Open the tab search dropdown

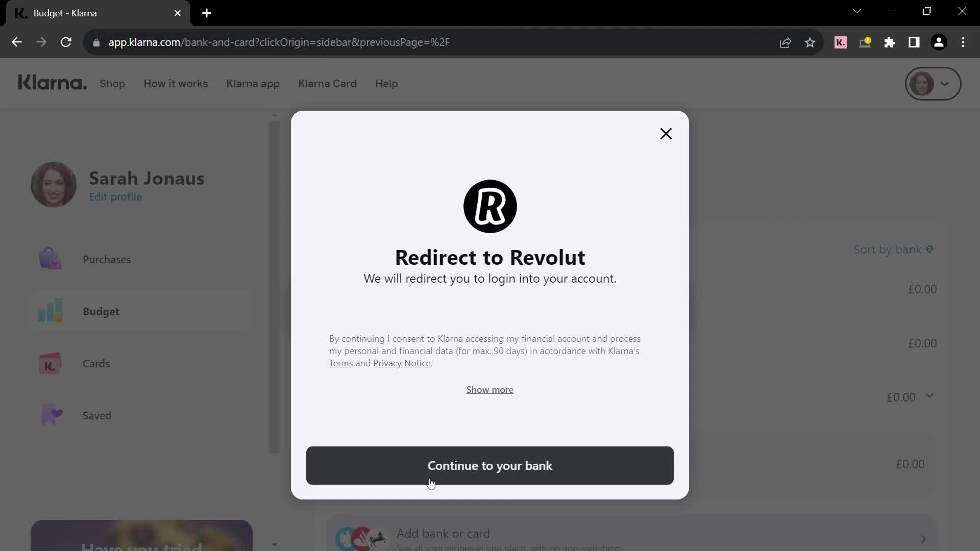coord(857,11)
